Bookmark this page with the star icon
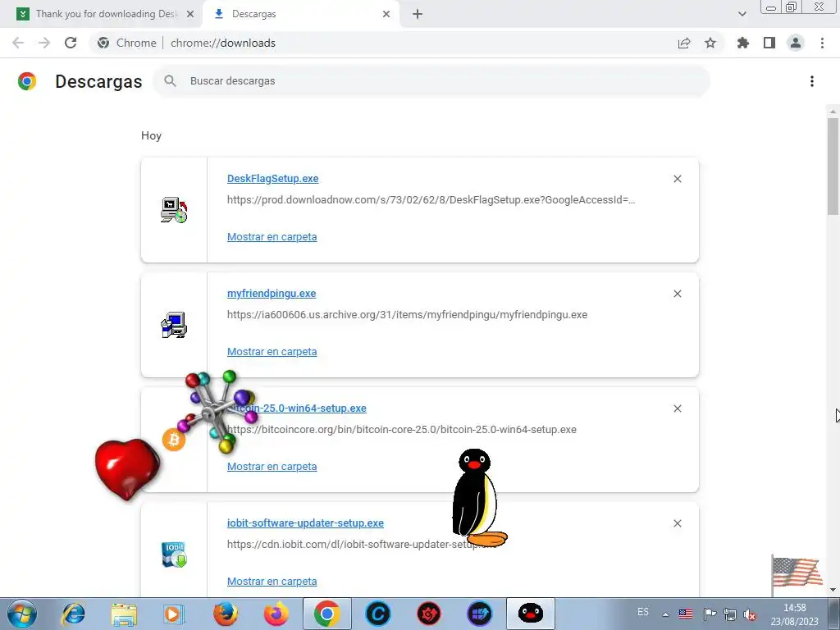The image size is (840, 630). [x=710, y=43]
